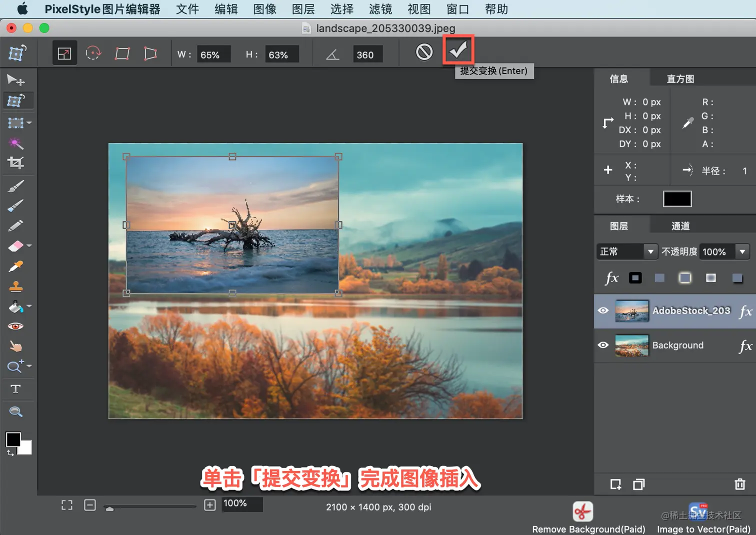
Task: Open the 滤镜 menu
Action: click(380, 9)
